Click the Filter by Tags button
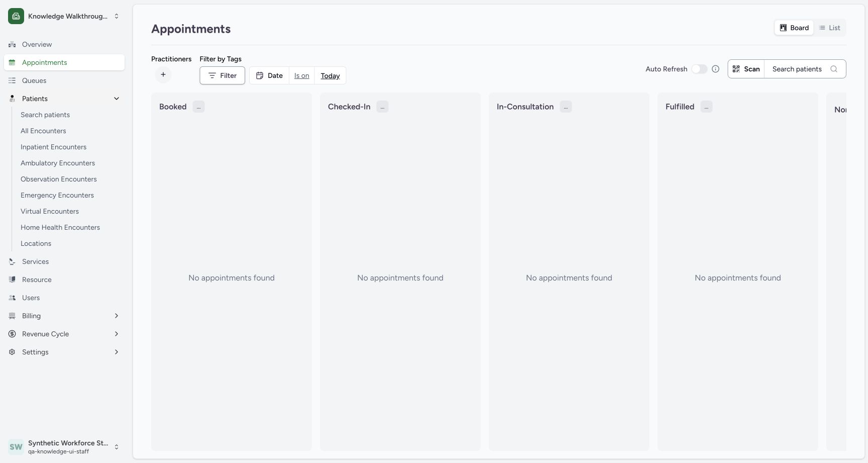The height and width of the screenshot is (463, 868). tap(222, 75)
